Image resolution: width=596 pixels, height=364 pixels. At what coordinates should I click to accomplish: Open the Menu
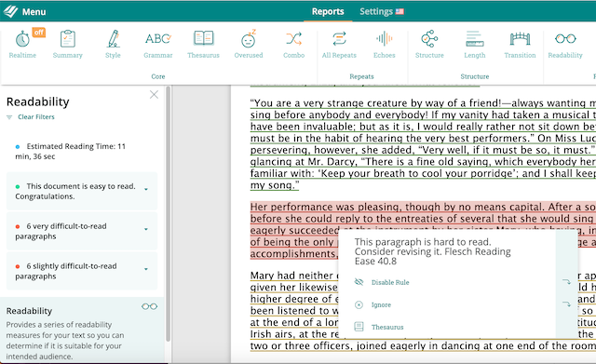(x=34, y=12)
